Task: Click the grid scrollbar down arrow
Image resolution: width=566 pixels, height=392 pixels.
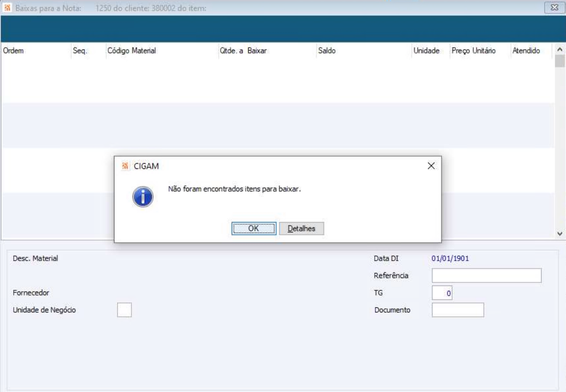Action: tap(560, 234)
